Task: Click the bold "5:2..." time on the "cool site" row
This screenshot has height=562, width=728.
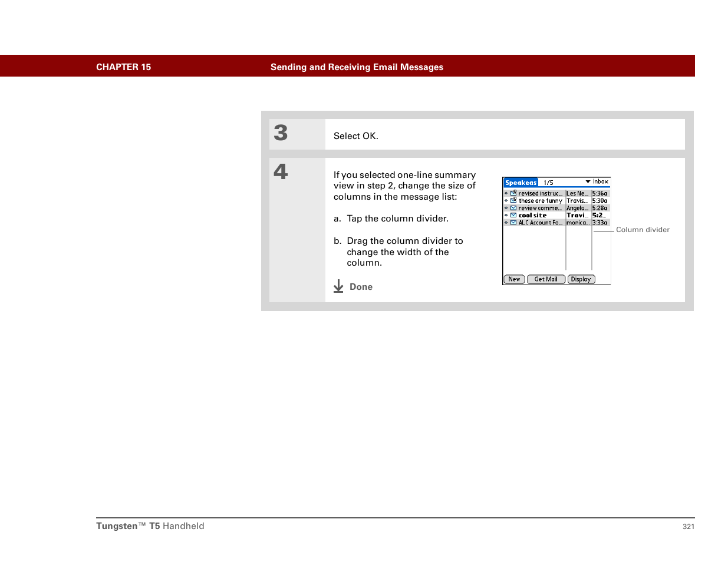Action: pyautogui.click(x=599, y=216)
